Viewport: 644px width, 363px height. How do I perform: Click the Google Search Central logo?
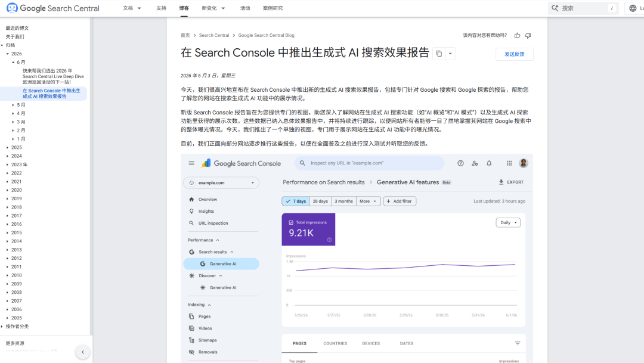(53, 8)
